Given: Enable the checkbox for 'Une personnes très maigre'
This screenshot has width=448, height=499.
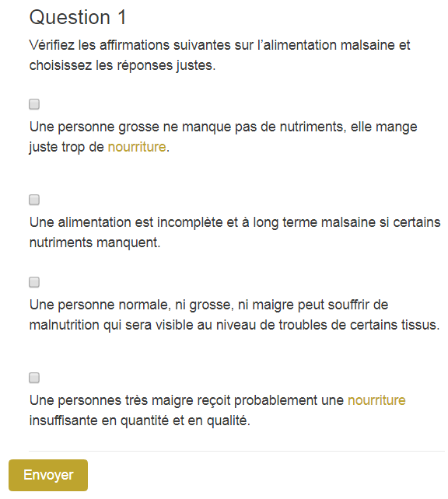Looking at the screenshot, I should point(34,378).
